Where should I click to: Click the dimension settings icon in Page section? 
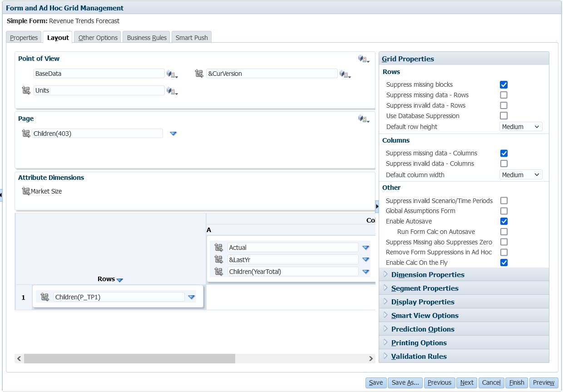[x=362, y=118]
